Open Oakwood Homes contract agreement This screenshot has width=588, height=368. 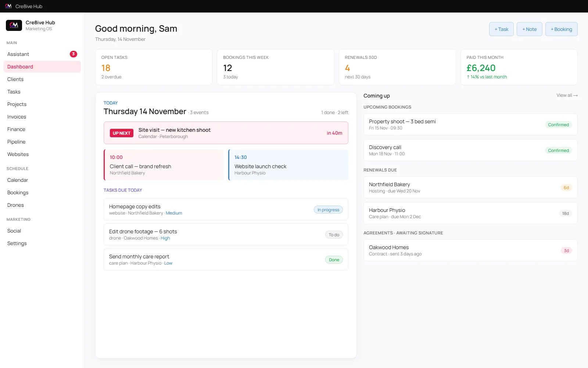coord(470,250)
